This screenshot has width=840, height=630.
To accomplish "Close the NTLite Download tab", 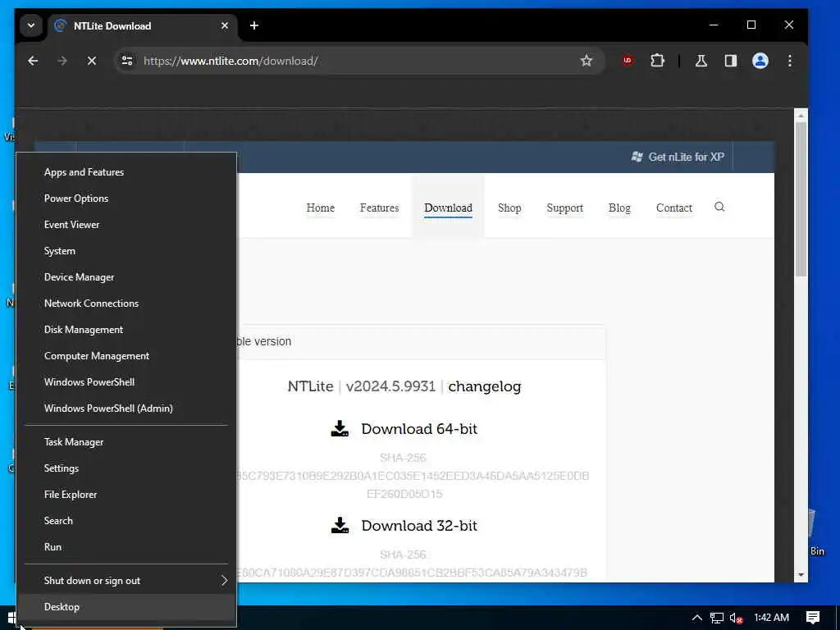I will 225,25.
